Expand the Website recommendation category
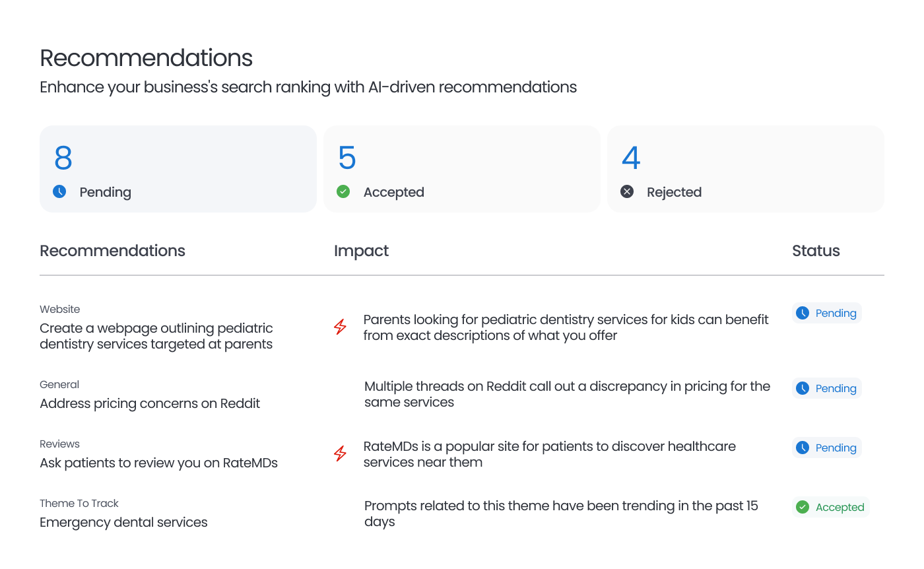 (x=59, y=309)
